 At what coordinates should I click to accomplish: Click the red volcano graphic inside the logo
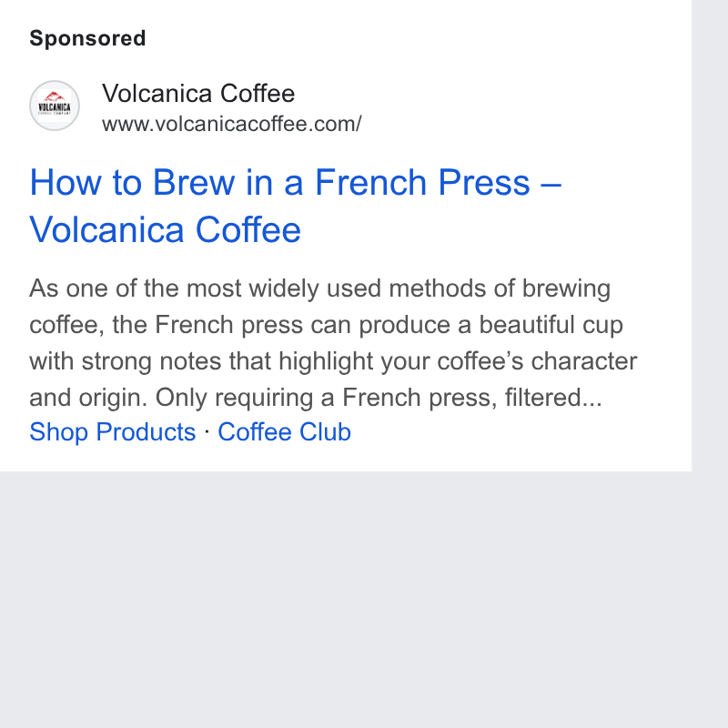(55, 96)
